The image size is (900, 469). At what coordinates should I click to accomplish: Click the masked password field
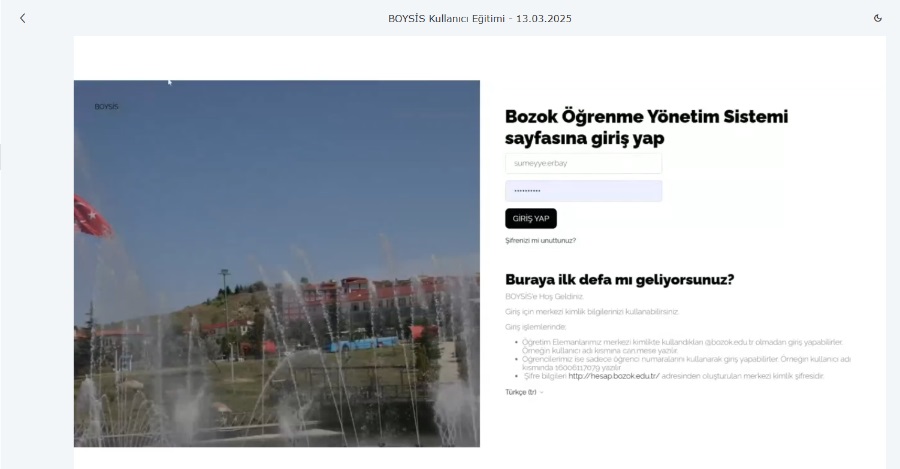click(583, 191)
